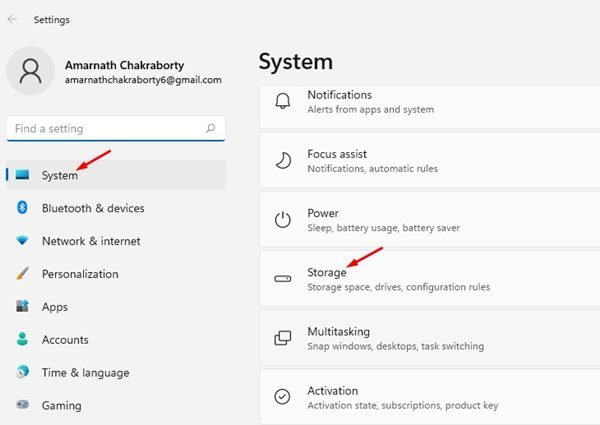Viewport: 600px width, 425px height.
Task: Click the Notifications bell icon
Action: click(x=283, y=102)
